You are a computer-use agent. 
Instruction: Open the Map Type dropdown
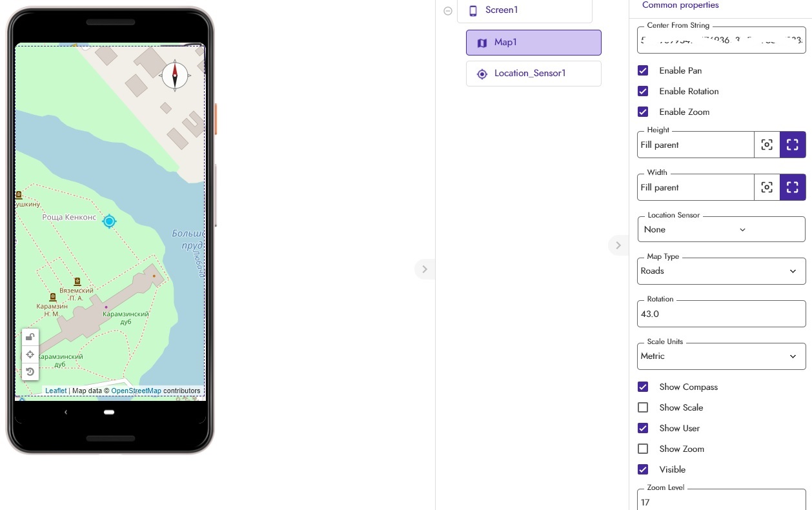tap(721, 271)
